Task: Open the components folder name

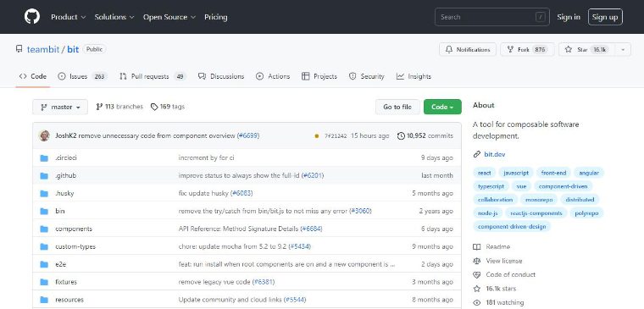Action: point(74,229)
